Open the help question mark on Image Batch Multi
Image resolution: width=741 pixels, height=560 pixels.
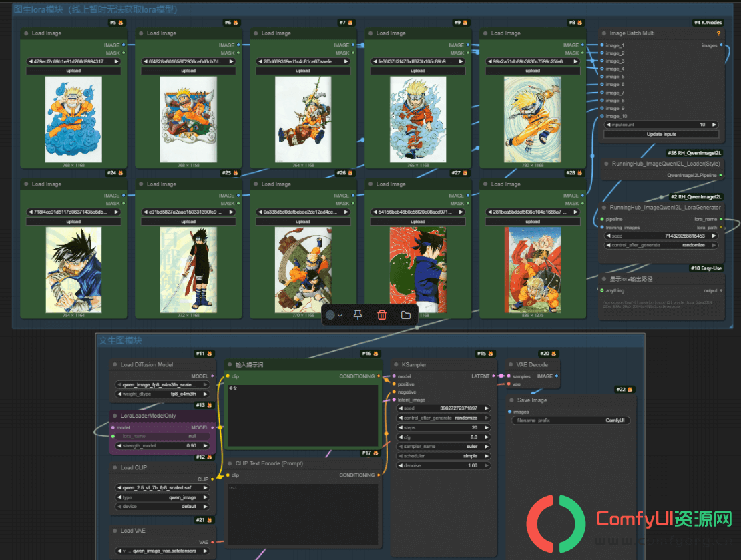click(x=718, y=33)
